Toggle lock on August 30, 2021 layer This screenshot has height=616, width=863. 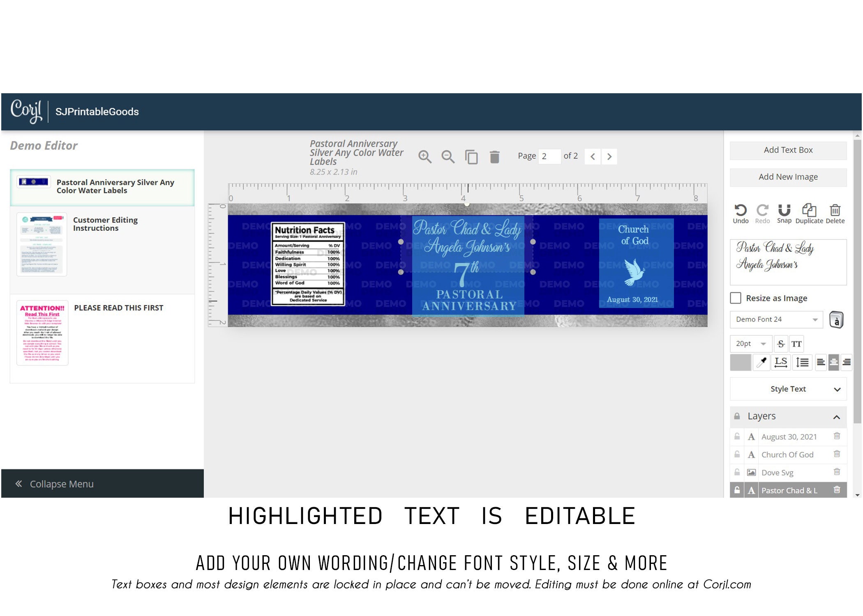pyautogui.click(x=737, y=437)
